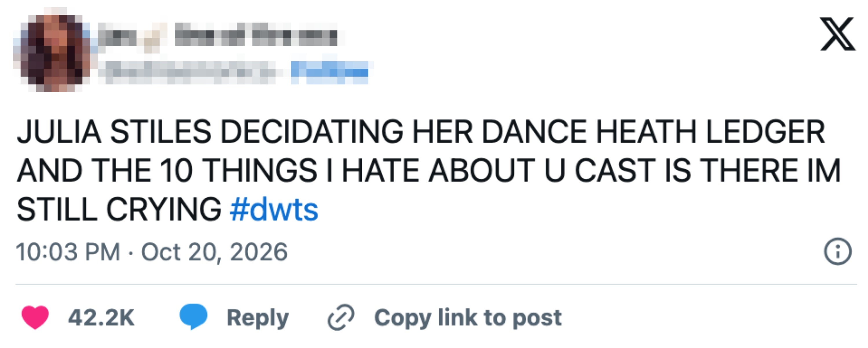This screenshot has height=348, width=868.
Task: Click the blue reply speech bubble icon
Action: [x=193, y=316]
